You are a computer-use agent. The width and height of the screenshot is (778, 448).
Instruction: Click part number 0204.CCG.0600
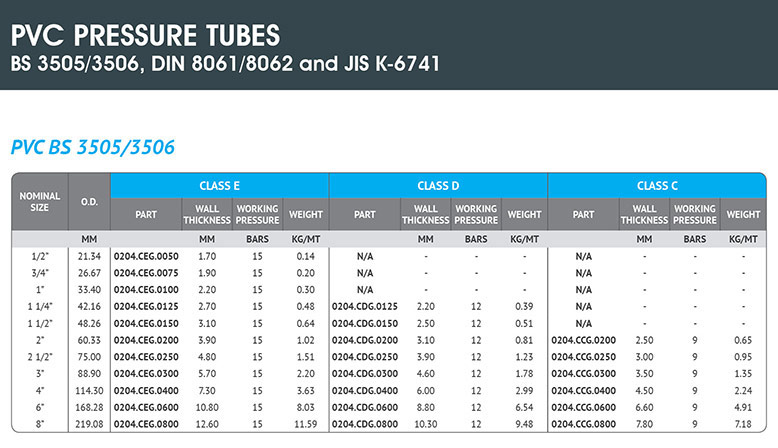(584, 407)
